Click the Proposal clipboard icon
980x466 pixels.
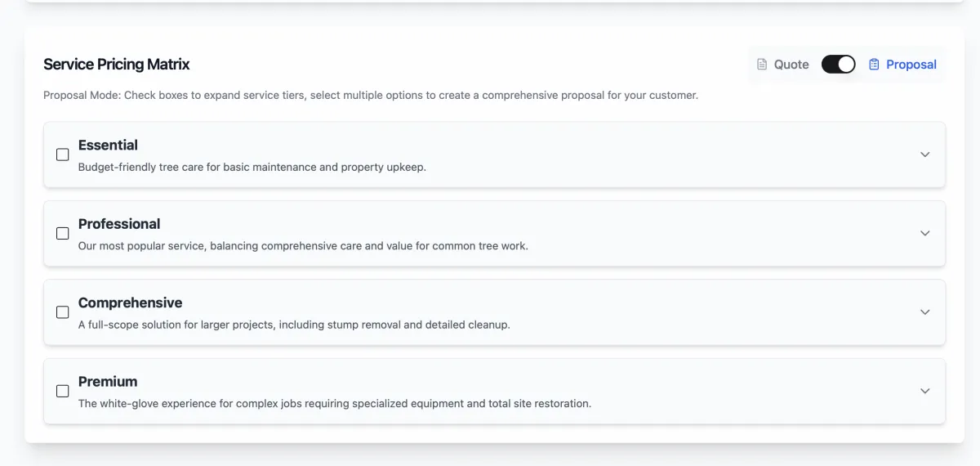click(x=874, y=65)
